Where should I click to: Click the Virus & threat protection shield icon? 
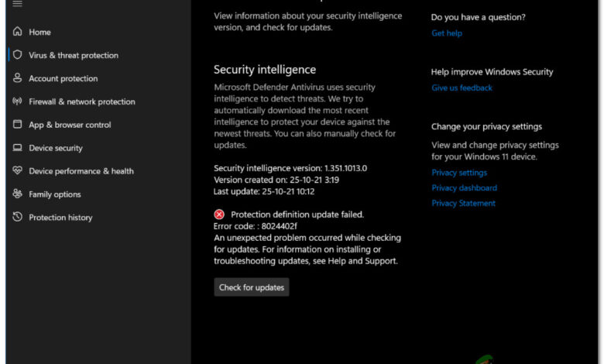18,55
